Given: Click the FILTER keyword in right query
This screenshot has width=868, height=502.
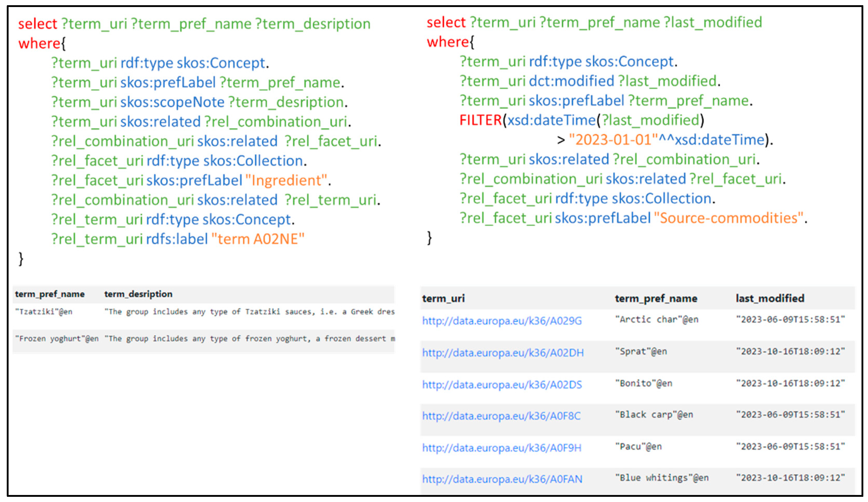Looking at the screenshot, I should click(480, 120).
